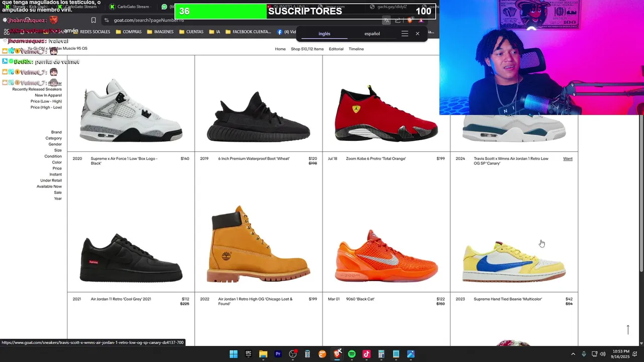Open Brave Shields lion icon
Screen dimensions: 644x362
[410, 20]
